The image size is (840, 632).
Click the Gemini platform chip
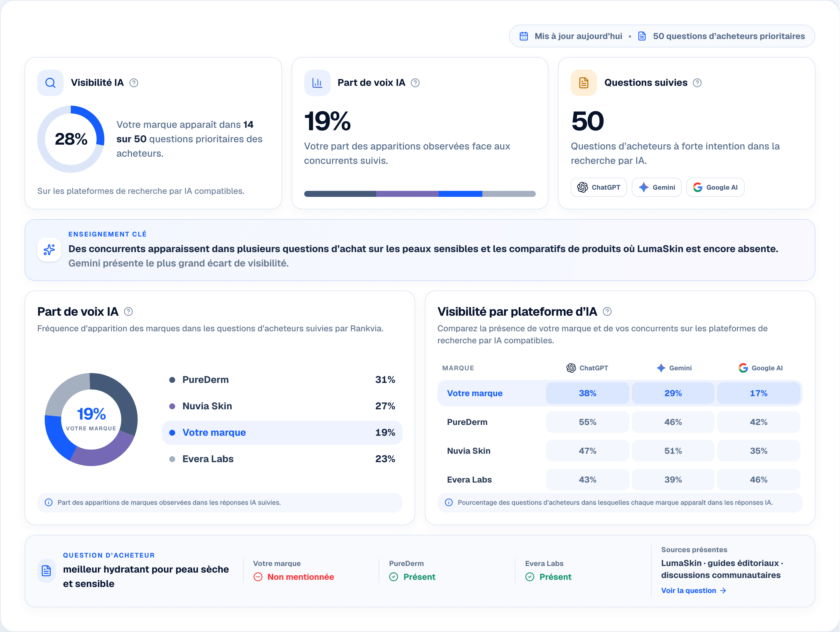click(x=656, y=187)
